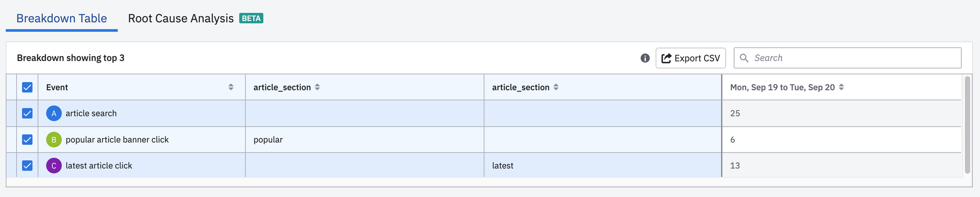The height and width of the screenshot is (197, 980).
Task: Click the purple C event badge
Action: click(54, 166)
